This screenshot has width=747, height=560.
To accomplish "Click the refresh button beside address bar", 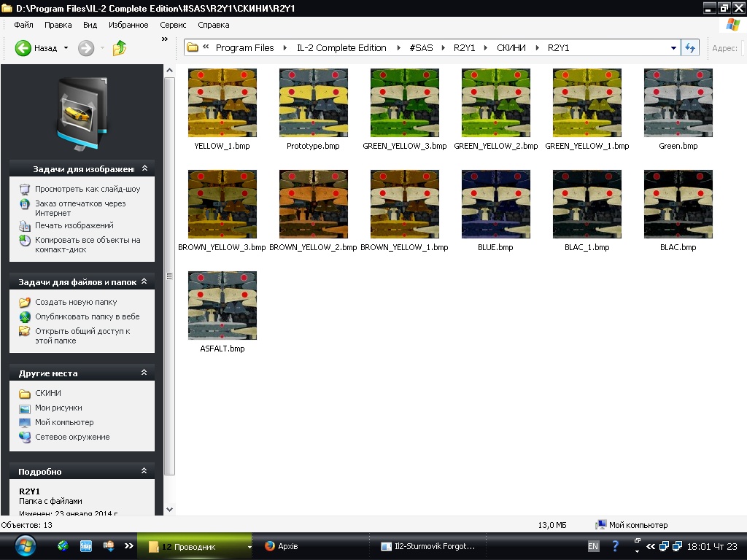I will point(690,47).
